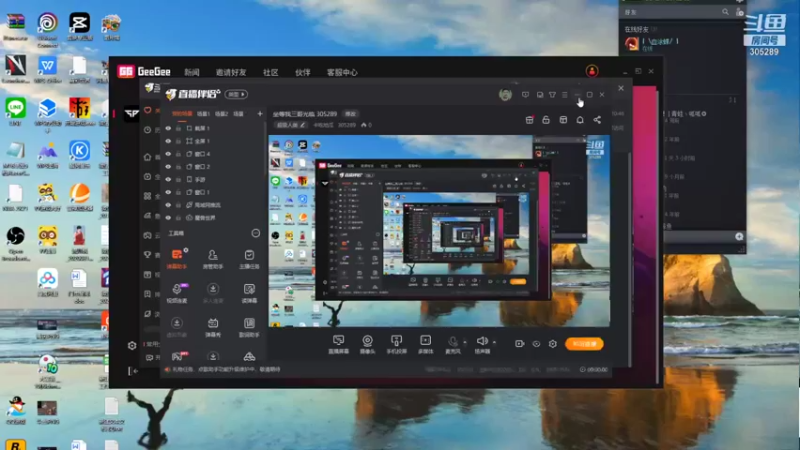Open the share icon above the preview
This screenshot has width=800, height=450.
tap(597, 120)
